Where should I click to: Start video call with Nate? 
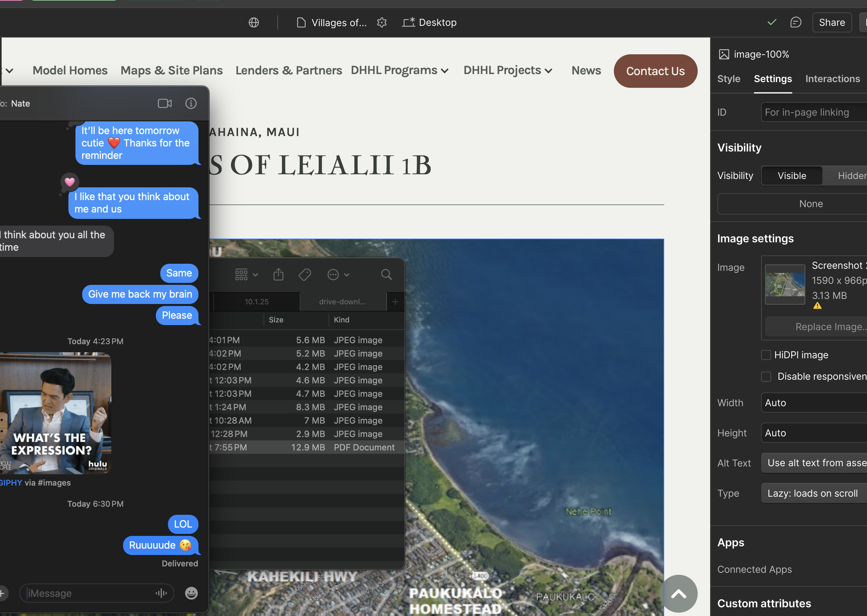[165, 103]
